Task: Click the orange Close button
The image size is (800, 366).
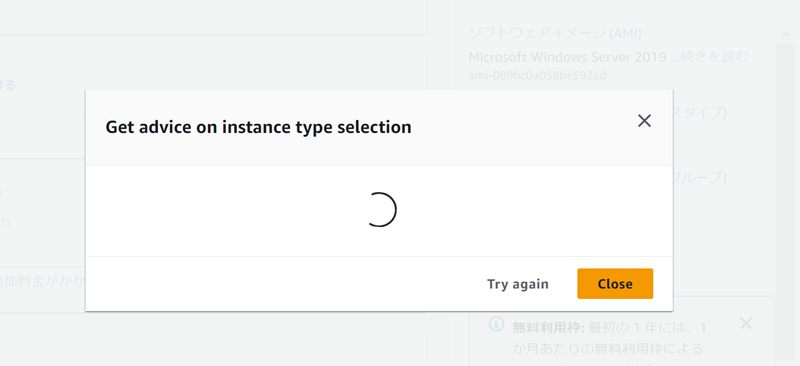Action: 615,284
